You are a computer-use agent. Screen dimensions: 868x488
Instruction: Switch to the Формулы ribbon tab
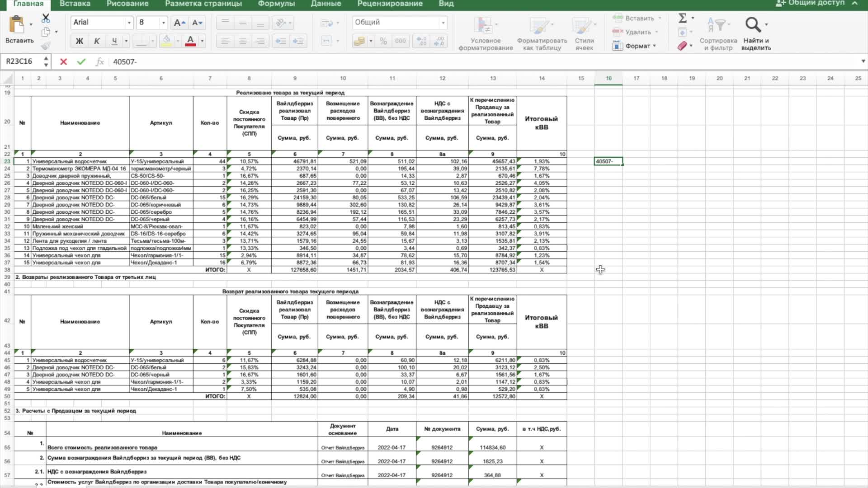coord(276,4)
